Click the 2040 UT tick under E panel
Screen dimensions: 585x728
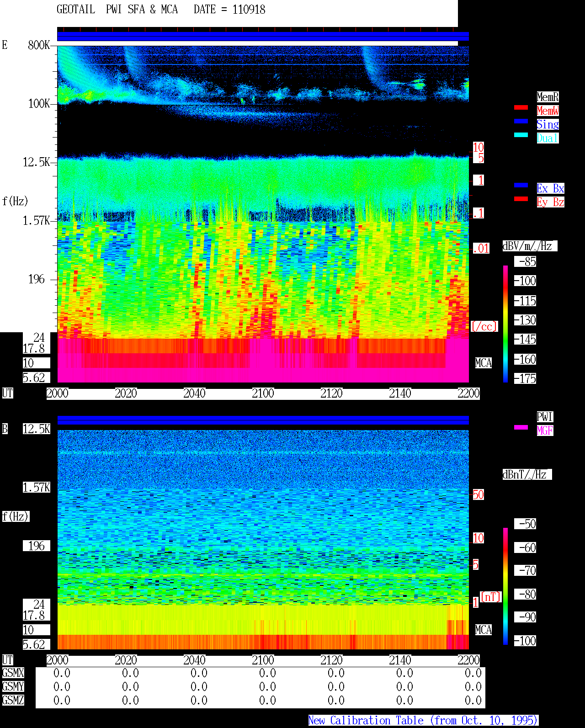194,393
